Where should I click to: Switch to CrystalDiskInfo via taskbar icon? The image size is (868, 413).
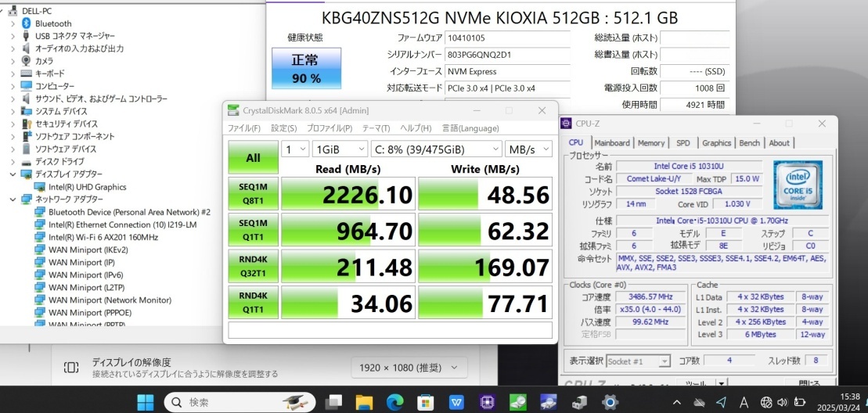coord(549,402)
